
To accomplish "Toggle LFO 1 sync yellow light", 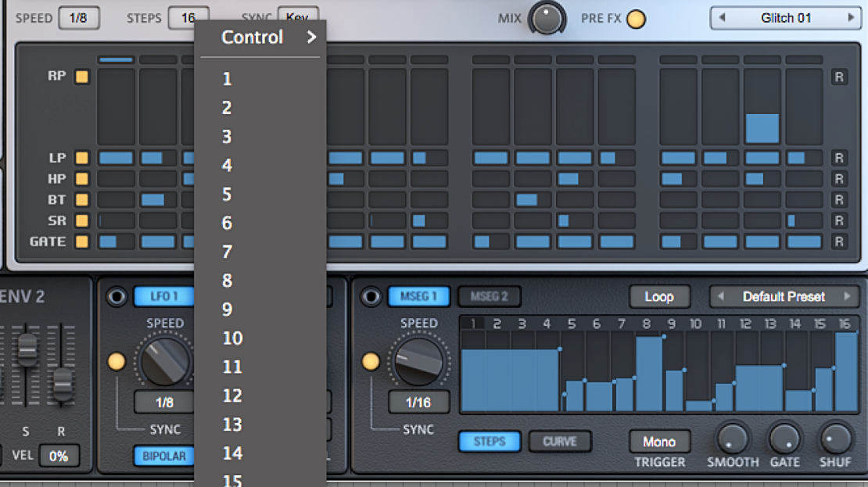I will coord(117,361).
